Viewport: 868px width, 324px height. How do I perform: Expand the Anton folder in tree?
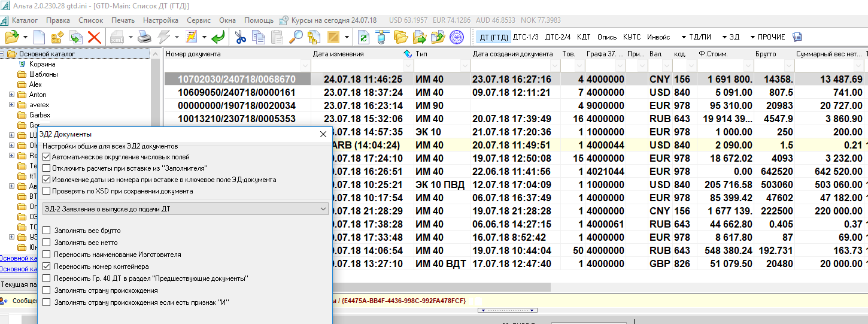(12, 95)
